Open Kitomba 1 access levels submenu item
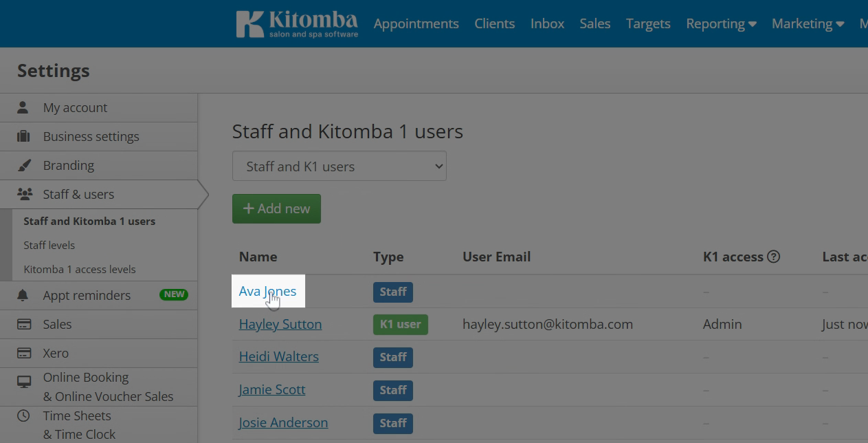868x443 pixels. [79, 269]
